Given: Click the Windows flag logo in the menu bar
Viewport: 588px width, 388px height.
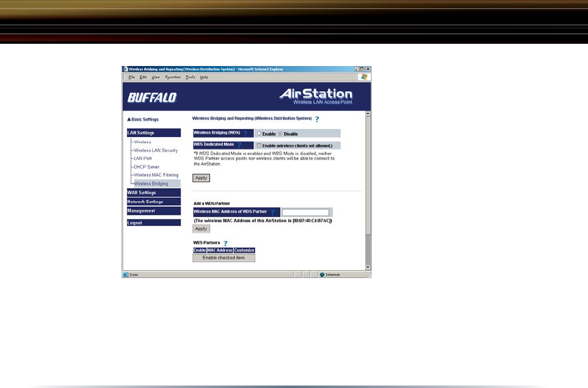Looking at the screenshot, I should (364, 77).
